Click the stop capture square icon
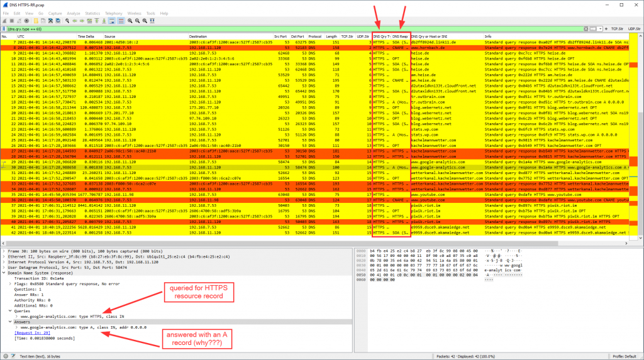644x360 pixels. pyautogui.click(x=12, y=21)
